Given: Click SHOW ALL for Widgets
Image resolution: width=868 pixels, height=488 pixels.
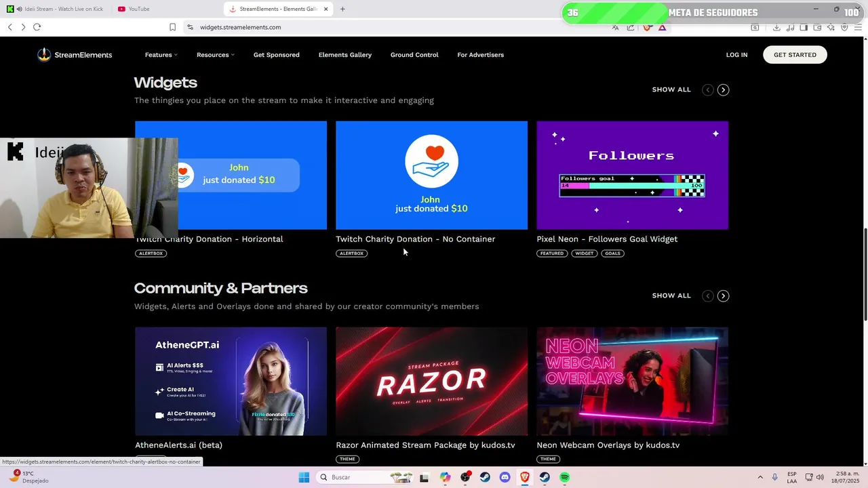Looking at the screenshot, I should [x=671, y=89].
